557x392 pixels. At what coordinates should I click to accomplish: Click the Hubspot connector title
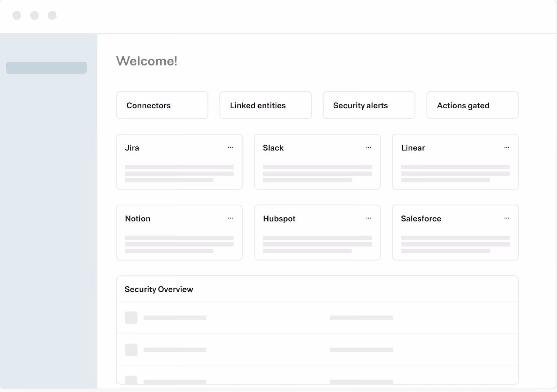(279, 219)
